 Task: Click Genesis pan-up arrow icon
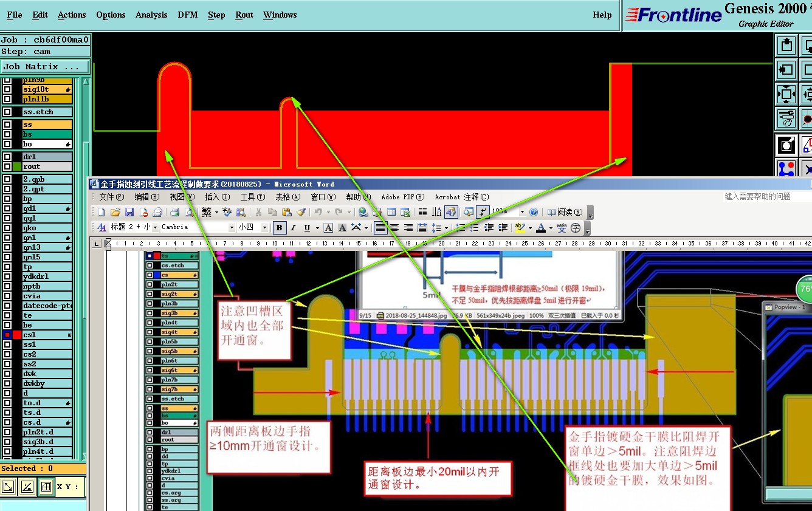[787, 45]
